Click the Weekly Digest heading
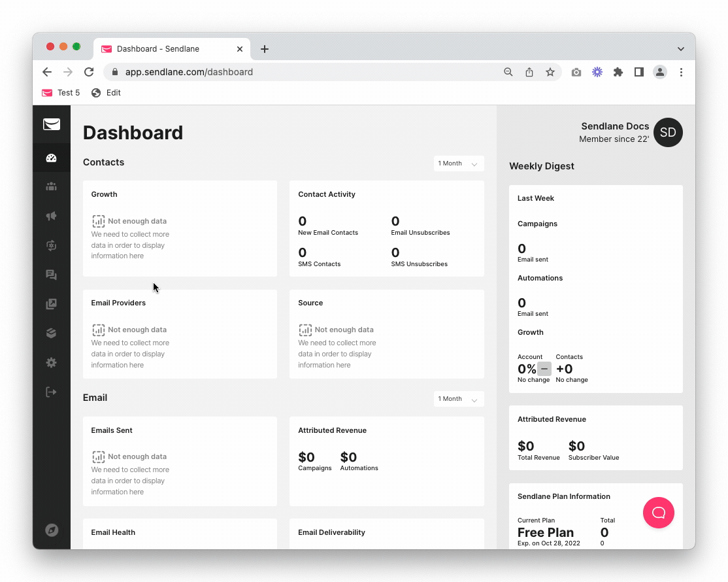 [541, 166]
